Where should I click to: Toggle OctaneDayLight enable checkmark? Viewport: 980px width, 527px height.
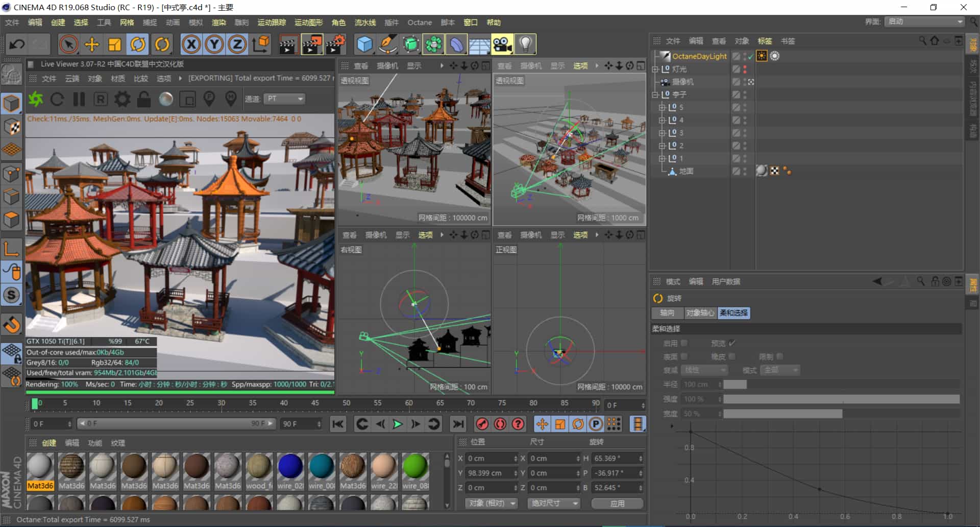point(750,56)
